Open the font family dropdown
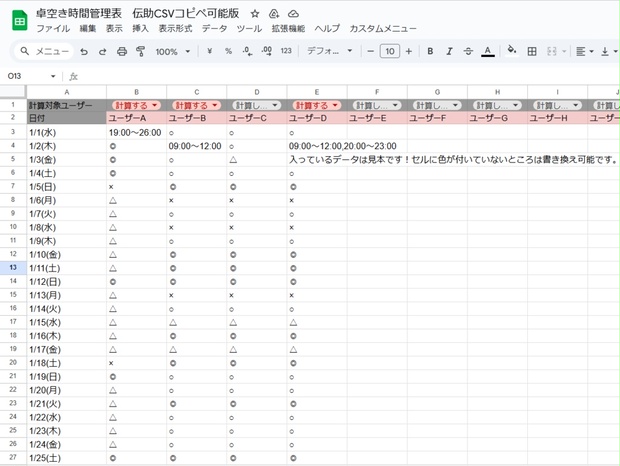 (329, 51)
